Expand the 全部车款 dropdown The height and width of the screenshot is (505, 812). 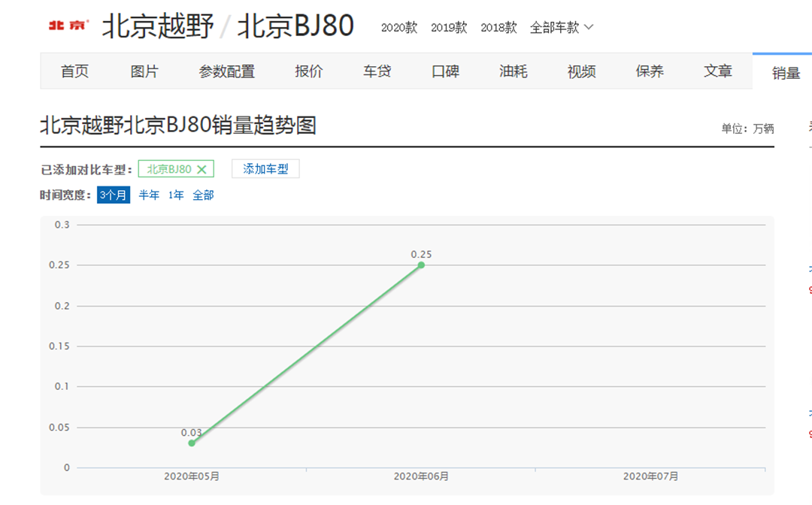point(562,28)
